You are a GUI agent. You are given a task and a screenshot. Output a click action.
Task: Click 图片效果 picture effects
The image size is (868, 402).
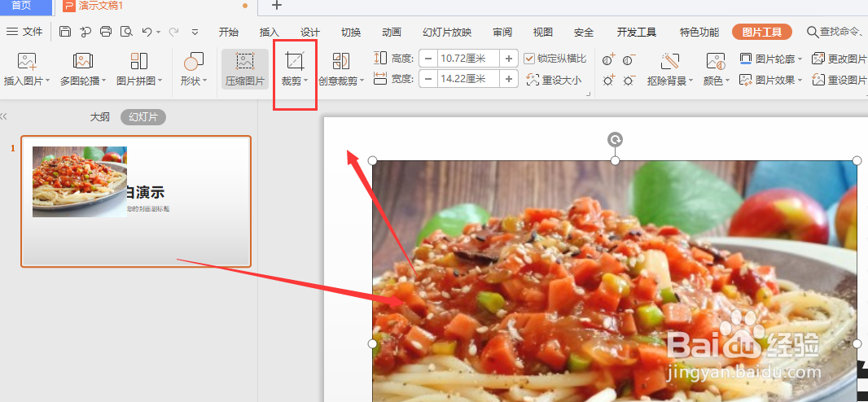[x=769, y=81]
